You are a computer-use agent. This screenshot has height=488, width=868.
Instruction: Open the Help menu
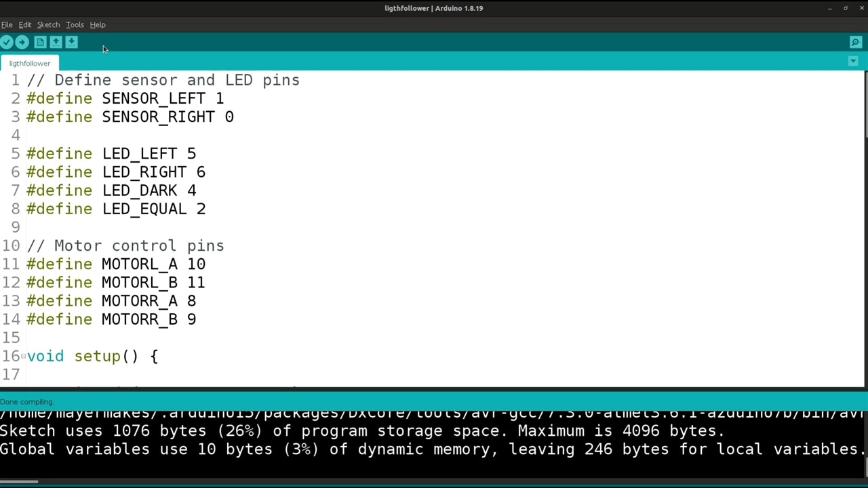click(98, 24)
